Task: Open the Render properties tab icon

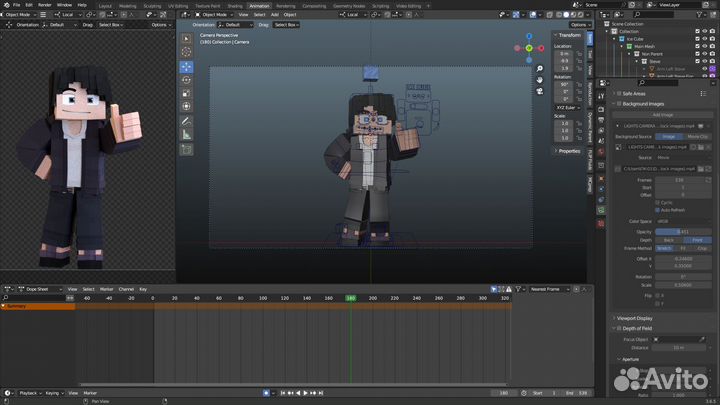Action: pos(601,109)
